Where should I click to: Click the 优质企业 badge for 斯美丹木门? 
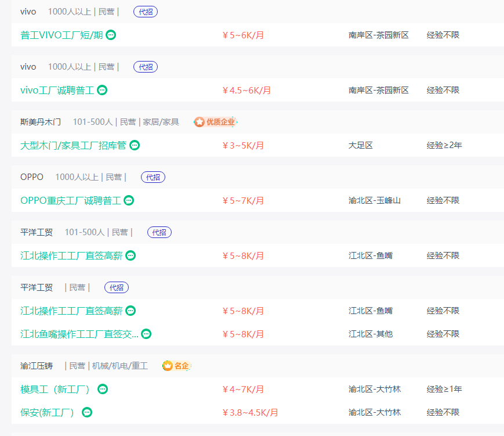point(215,122)
